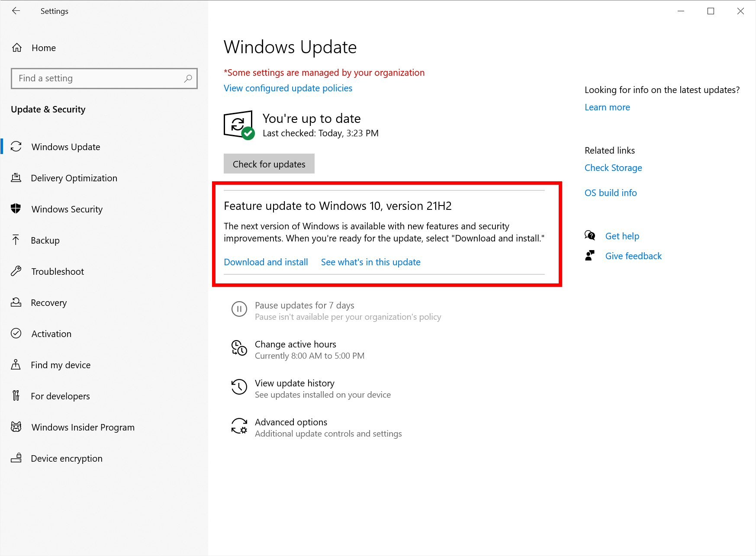Click the Activation checkmark icon
756x556 pixels.
16,334
